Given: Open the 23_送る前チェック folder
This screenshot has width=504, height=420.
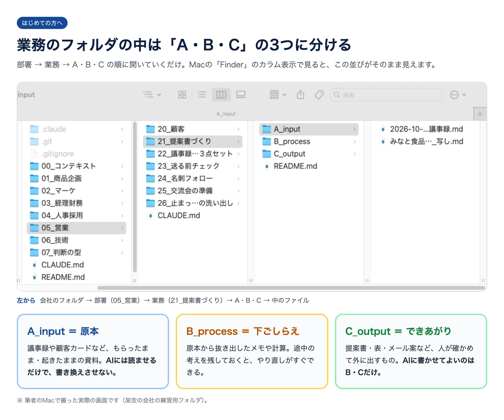Looking at the screenshot, I should pyautogui.click(x=193, y=166).
